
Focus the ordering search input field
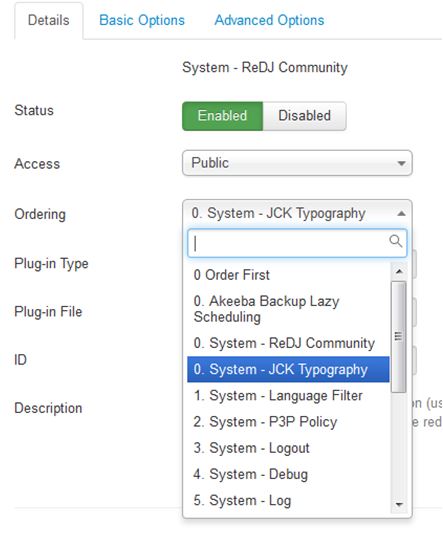click(x=297, y=243)
